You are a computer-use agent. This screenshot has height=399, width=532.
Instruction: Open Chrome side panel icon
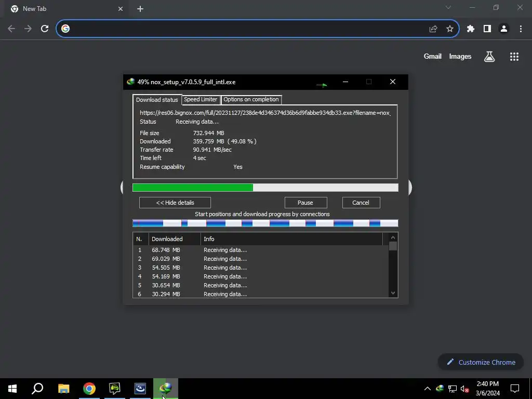(x=487, y=29)
